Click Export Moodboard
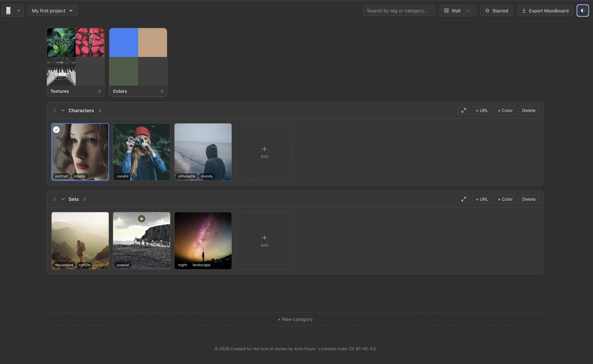 click(545, 11)
